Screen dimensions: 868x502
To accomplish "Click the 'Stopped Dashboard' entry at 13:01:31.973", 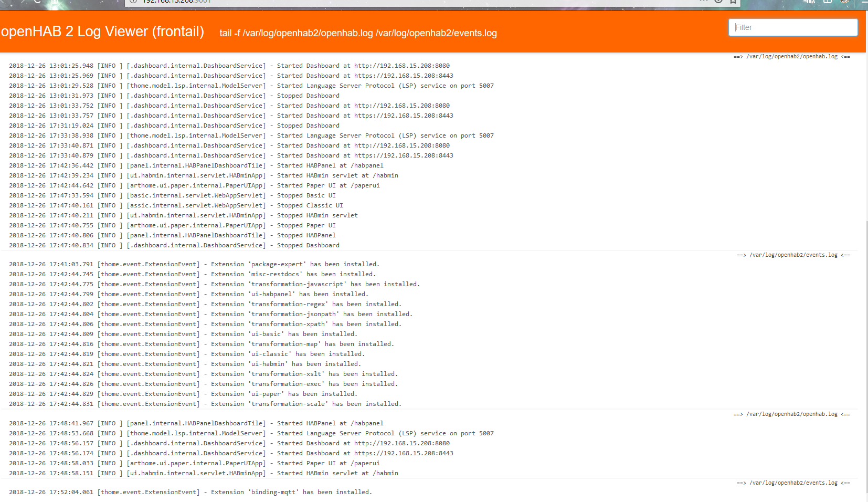I will click(x=174, y=96).
